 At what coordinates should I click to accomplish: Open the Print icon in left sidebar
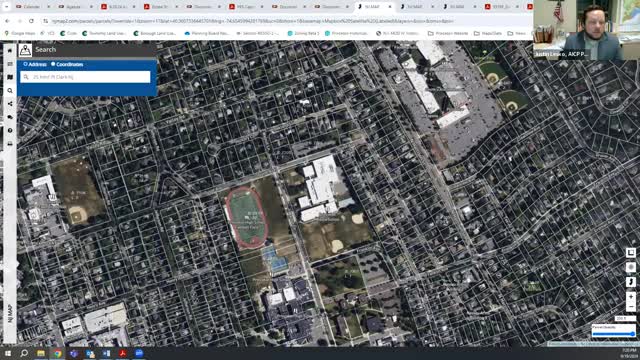(x=10, y=144)
